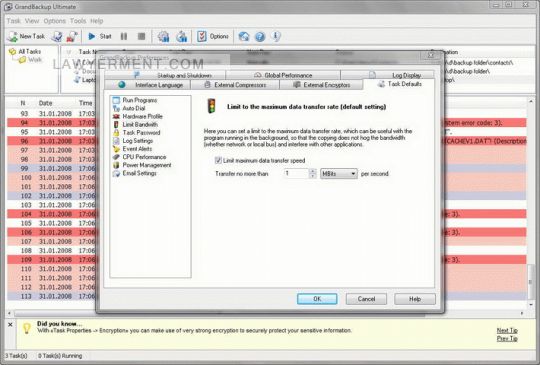Image resolution: width=540 pixels, height=365 pixels.
Task: Stop the task using the stop icon
Action: click(x=141, y=36)
